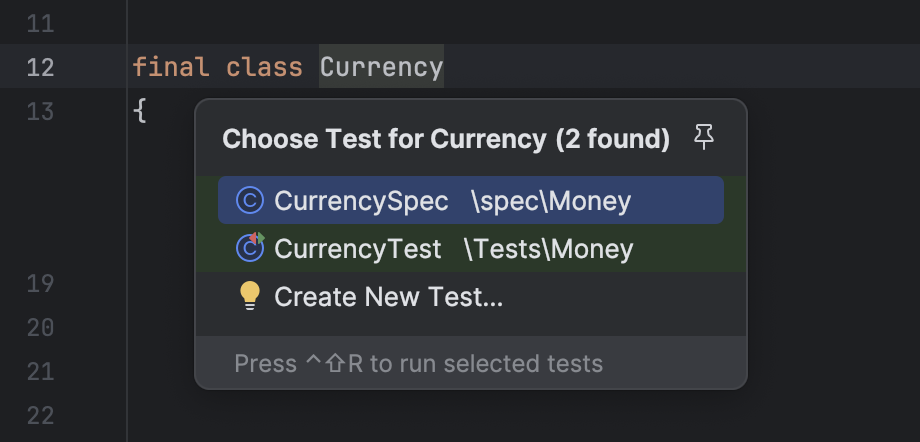Click the CurrencyTest class icon
This screenshot has width=920, height=442.
coord(249,248)
